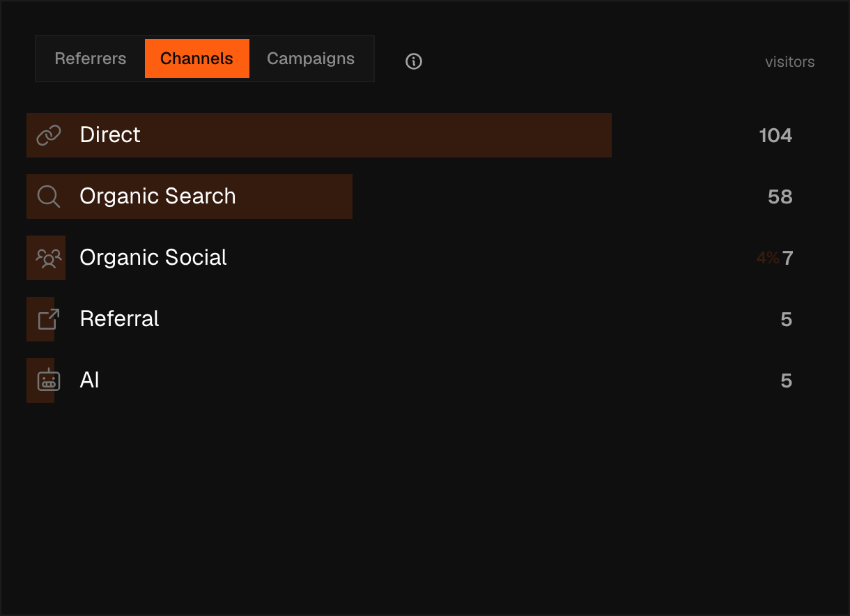Click the Organic Search magnifier icon
Viewport: 850px width, 616px height.
point(49,197)
